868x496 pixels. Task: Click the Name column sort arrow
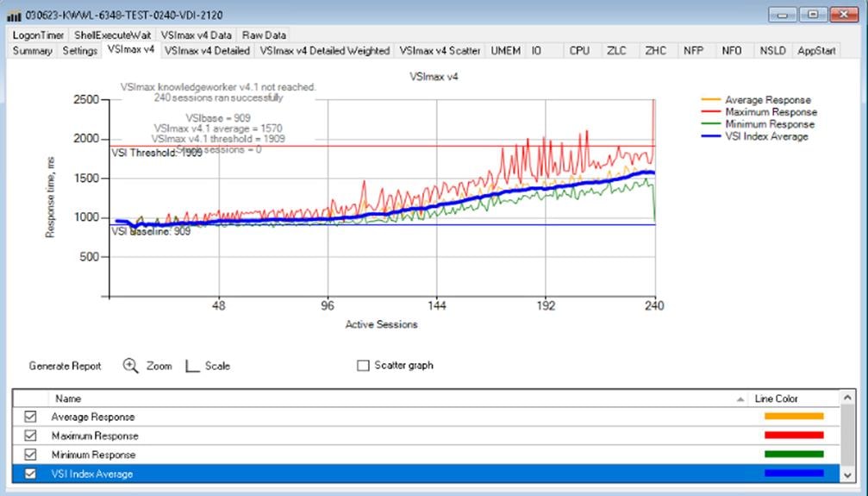pos(740,399)
